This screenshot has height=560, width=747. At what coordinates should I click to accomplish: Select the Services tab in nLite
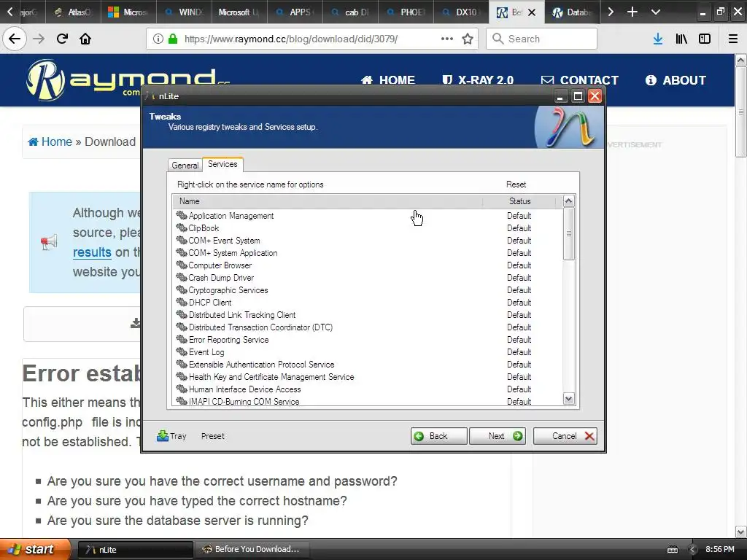[222, 164]
